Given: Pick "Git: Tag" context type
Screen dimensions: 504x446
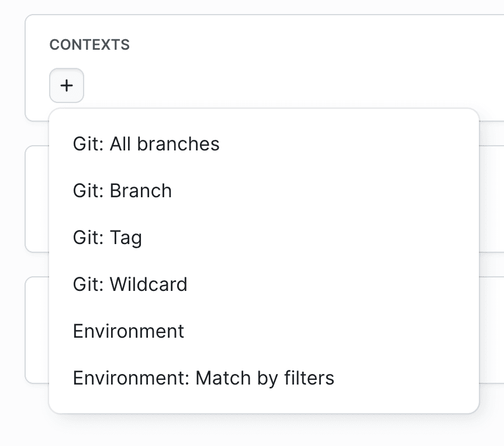Looking at the screenshot, I should pos(108,238).
